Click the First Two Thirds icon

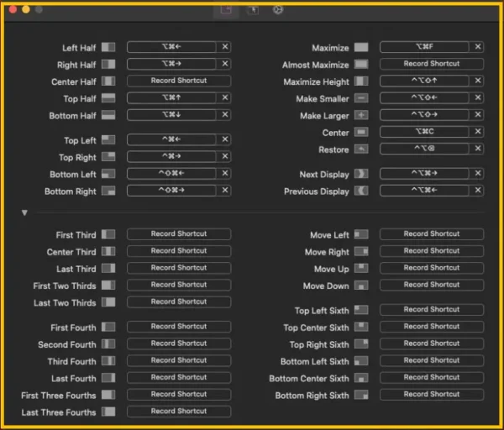pos(108,285)
